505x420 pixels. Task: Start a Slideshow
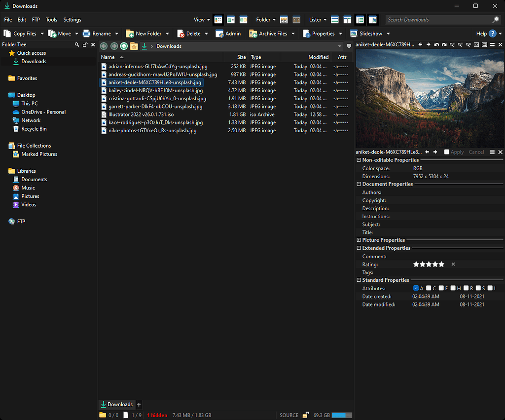pos(367,33)
